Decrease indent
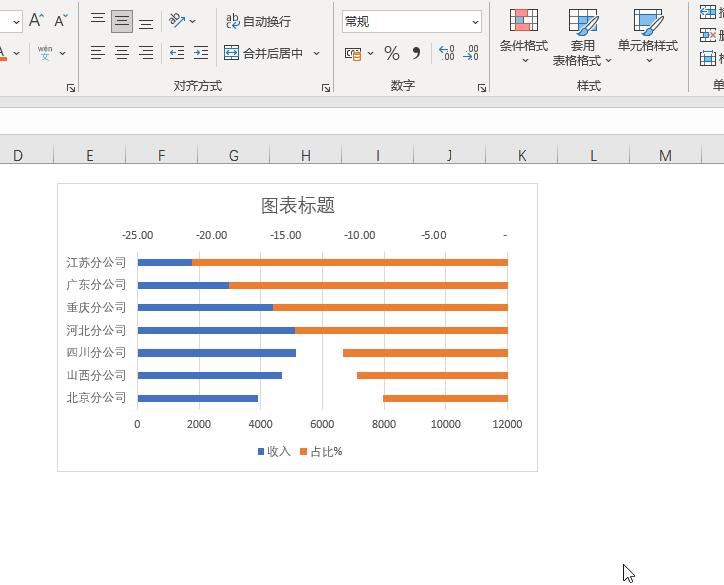Screen dimensions: 724x585 coord(177,53)
